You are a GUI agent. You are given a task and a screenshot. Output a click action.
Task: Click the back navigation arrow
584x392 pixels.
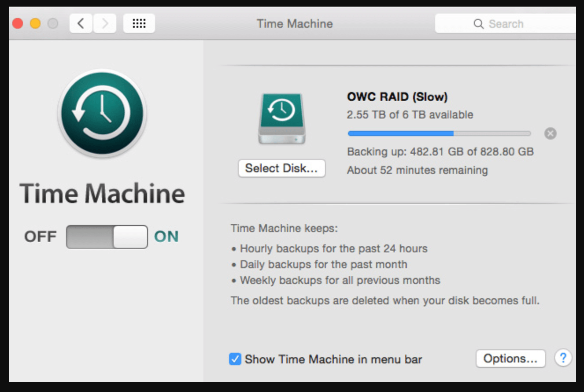click(81, 23)
